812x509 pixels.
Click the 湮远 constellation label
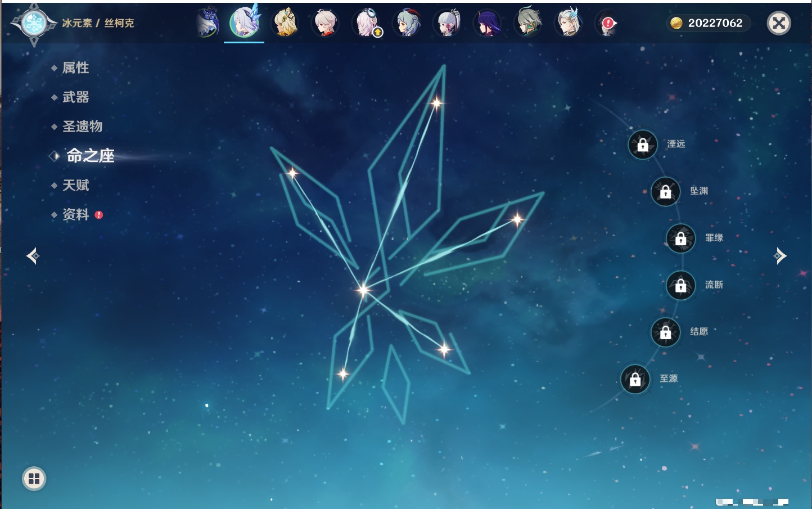[x=676, y=144]
